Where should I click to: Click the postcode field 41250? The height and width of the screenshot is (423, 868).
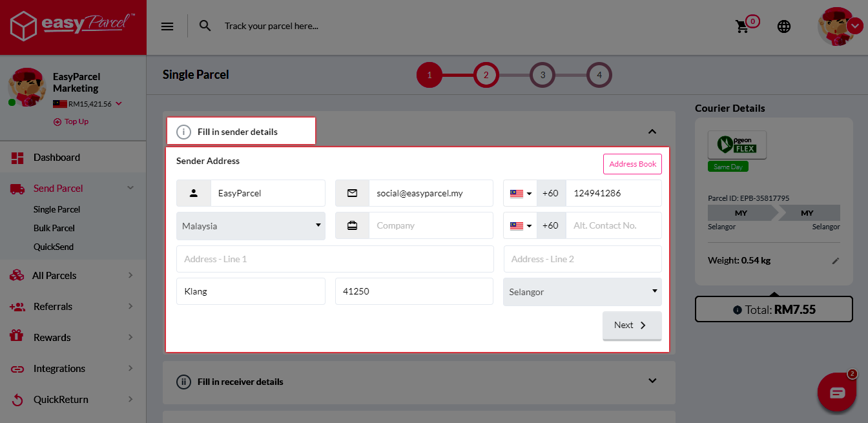[x=414, y=291]
